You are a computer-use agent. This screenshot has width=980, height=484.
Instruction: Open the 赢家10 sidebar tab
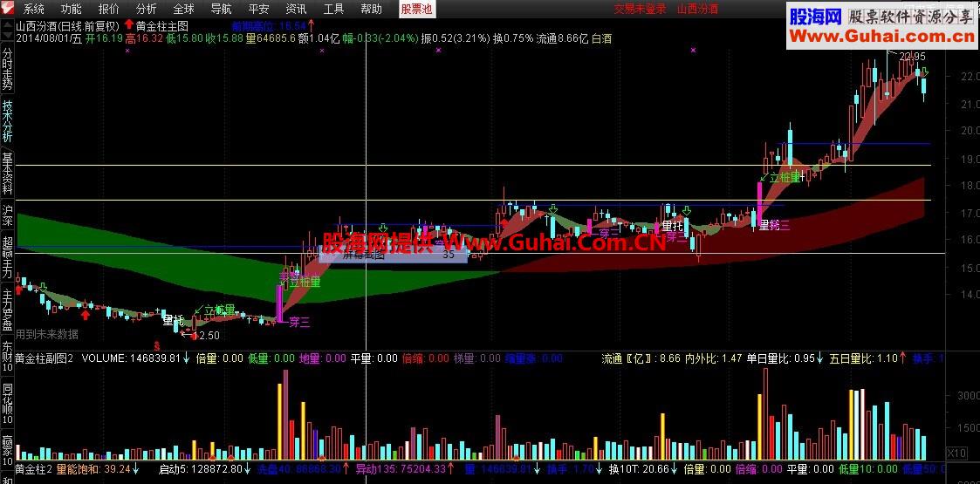tap(8, 448)
